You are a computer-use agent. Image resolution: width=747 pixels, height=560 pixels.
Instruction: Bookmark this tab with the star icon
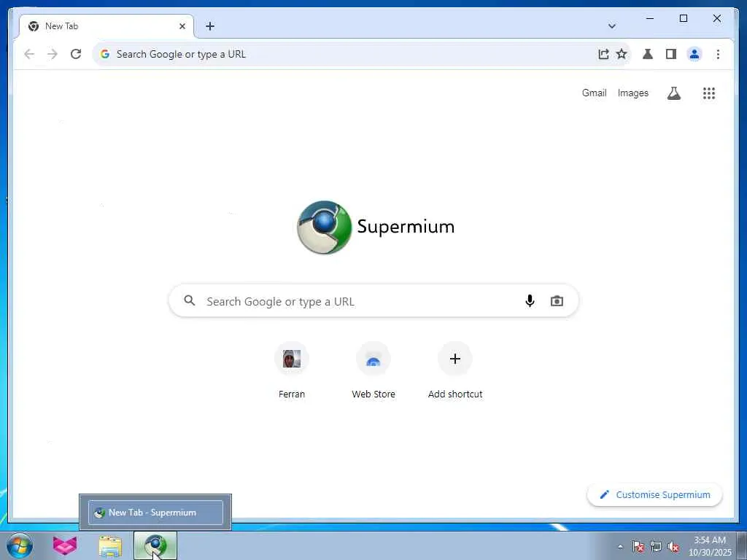622,54
